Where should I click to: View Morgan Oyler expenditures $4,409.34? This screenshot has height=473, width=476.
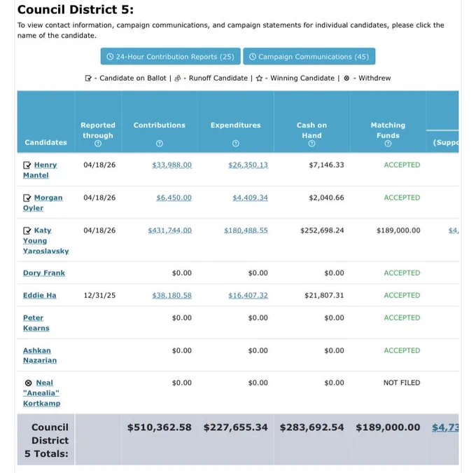pos(250,198)
